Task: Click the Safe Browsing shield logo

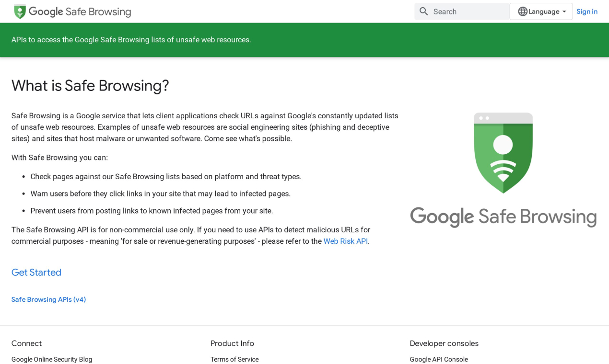Action: 19,11
